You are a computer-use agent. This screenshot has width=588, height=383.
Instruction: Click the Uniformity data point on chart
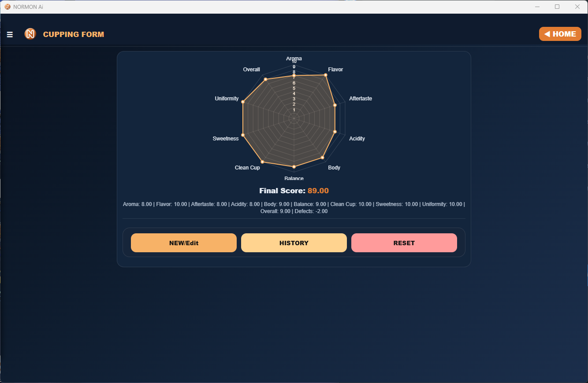coord(243,102)
